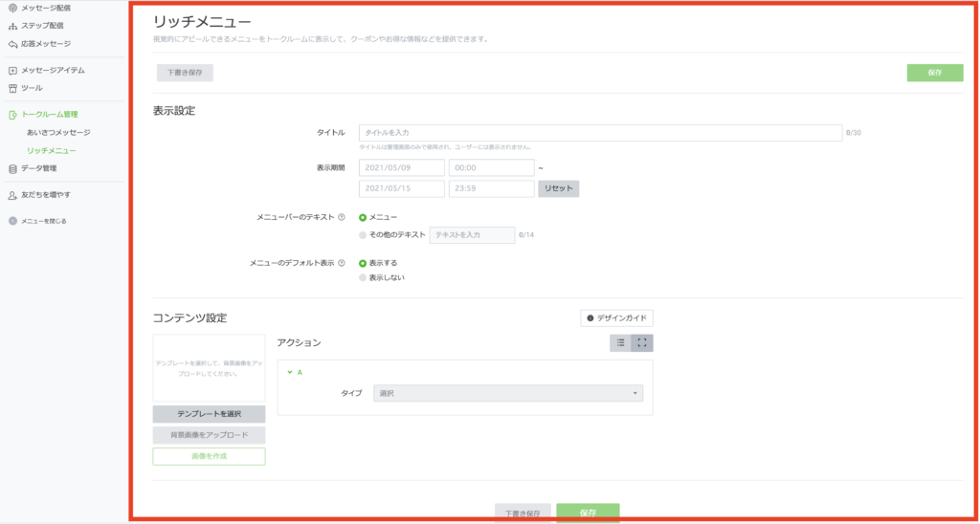
Task: Click help icon beside メニューバーのテキスト
Action: pos(342,217)
